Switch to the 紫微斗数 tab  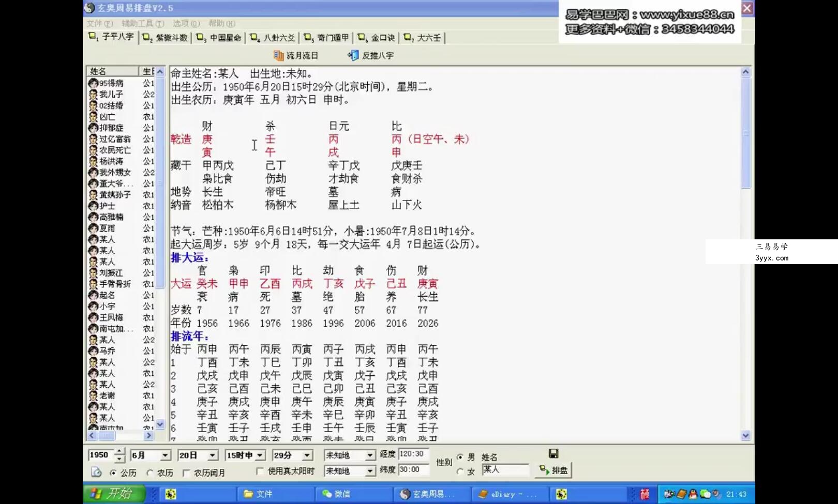[x=166, y=38]
